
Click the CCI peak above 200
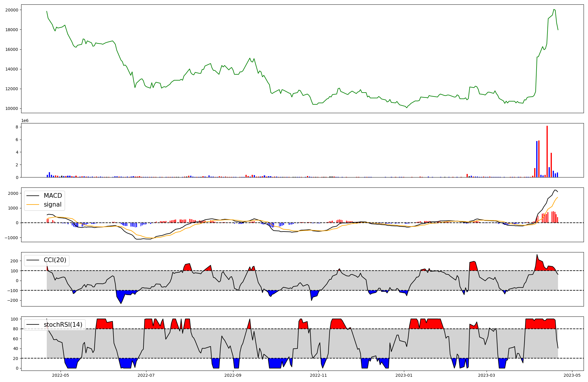point(537,255)
